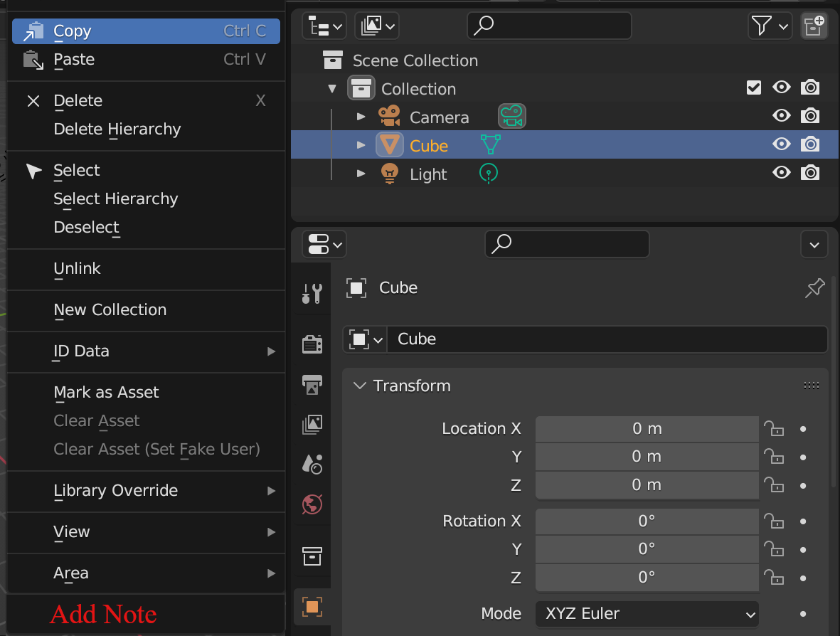Open outliner editor type dropdown
Viewport: 840px width, 636px height.
click(324, 26)
